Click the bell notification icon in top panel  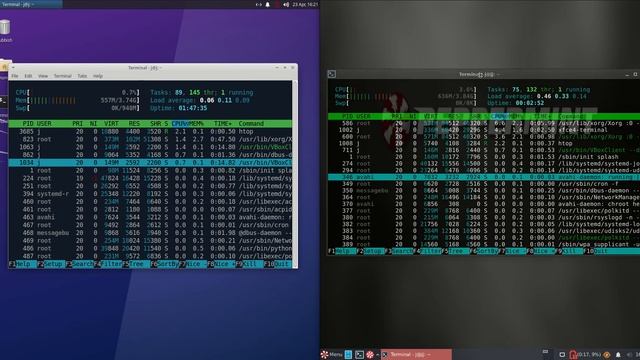(268, 4)
